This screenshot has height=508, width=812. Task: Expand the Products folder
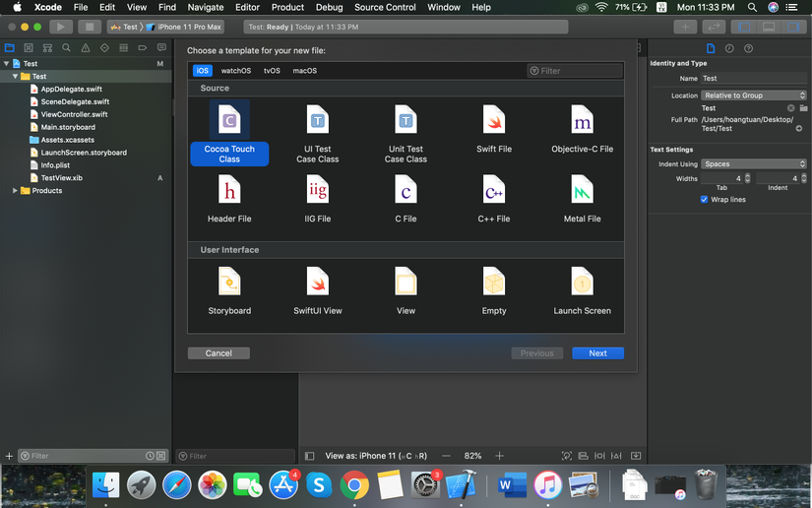tap(15, 191)
